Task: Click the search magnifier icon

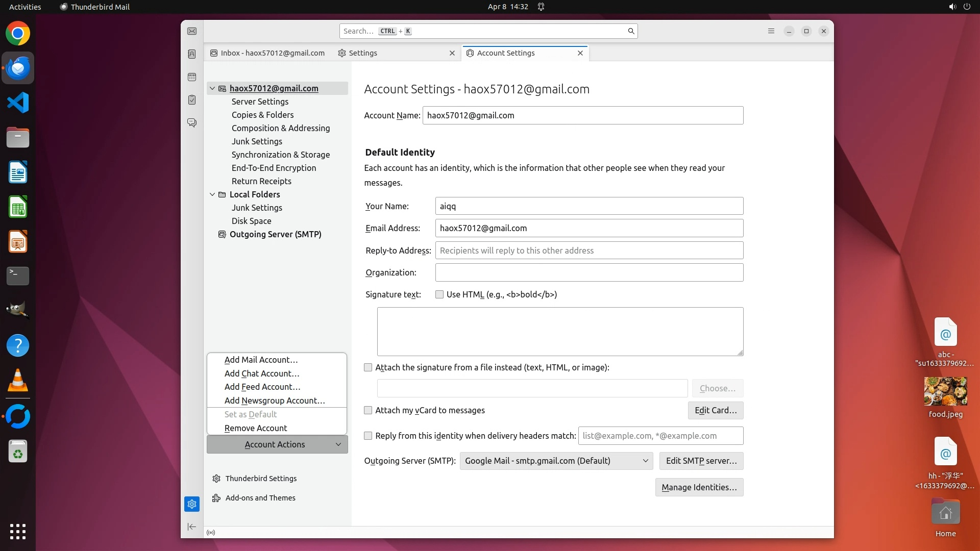Action: (x=631, y=31)
